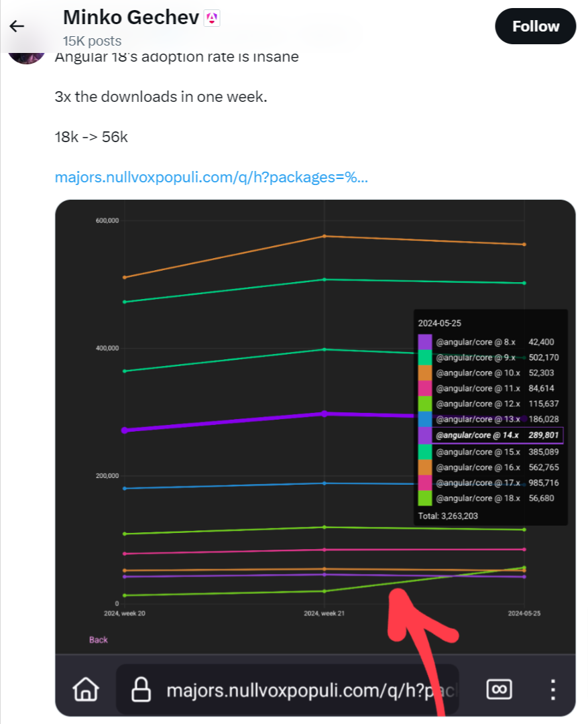Viewport: 588px width, 724px height.
Task: Click the blue swatch for @angular/core 13.x
Action: (x=424, y=419)
